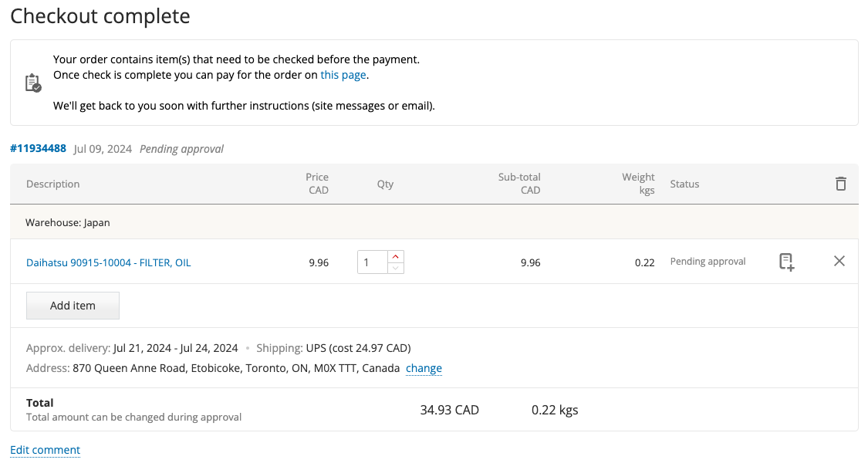This screenshot has height=470, width=868.
Task: Click the Jul 09, 2024 order date
Action: pyautogui.click(x=103, y=149)
